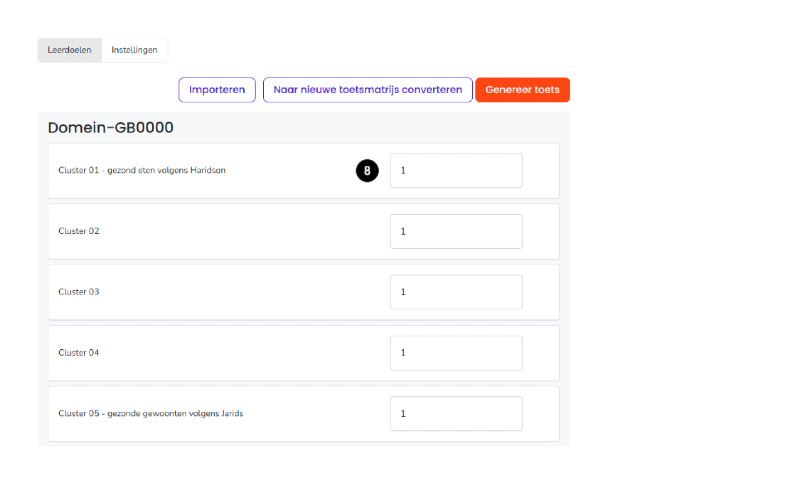The width and height of the screenshot is (800, 490).
Task: Open the Instellingen tab
Action: [x=134, y=50]
